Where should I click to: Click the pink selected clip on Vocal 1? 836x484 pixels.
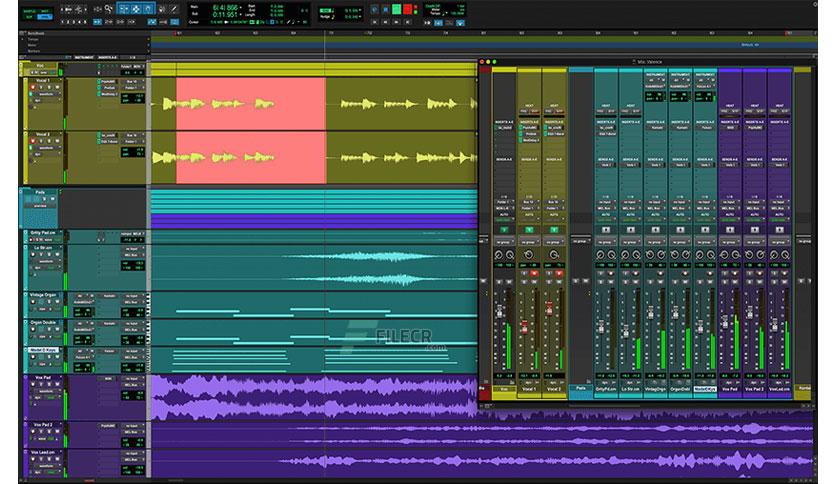250,105
